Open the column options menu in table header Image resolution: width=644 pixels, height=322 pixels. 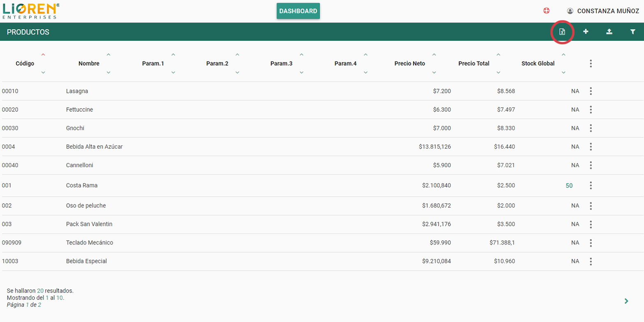tap(591, 64)
